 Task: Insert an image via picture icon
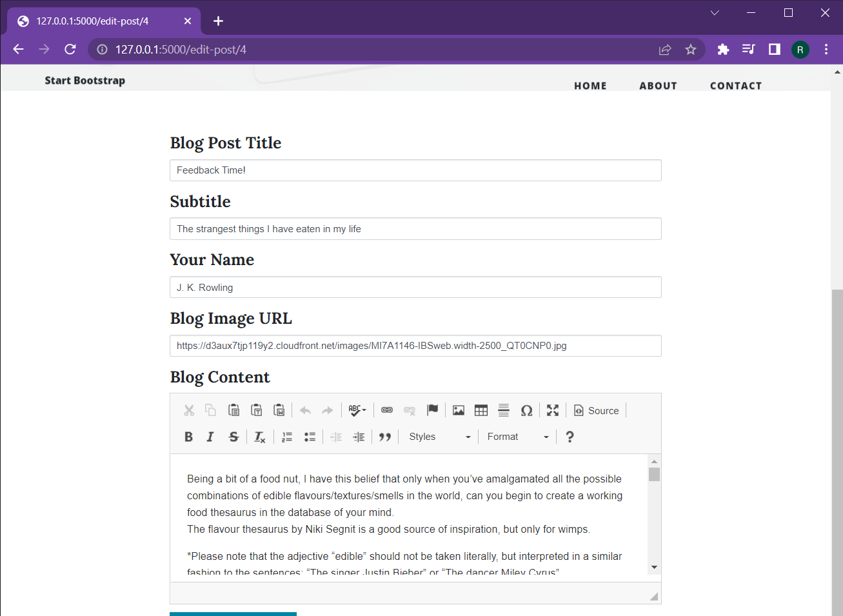pyautogui.click(x=459, y=410)
